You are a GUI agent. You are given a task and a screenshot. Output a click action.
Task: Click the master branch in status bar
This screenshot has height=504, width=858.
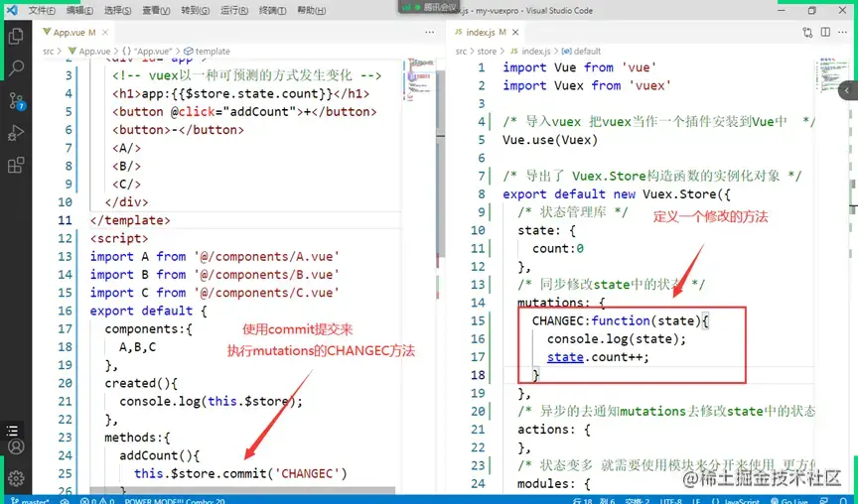[x=29, y=500]
